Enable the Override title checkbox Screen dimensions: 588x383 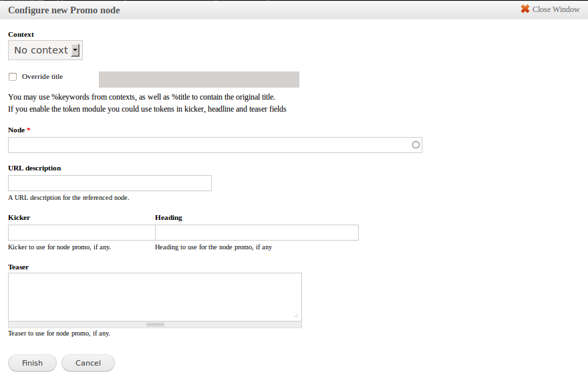click(13, 77)
